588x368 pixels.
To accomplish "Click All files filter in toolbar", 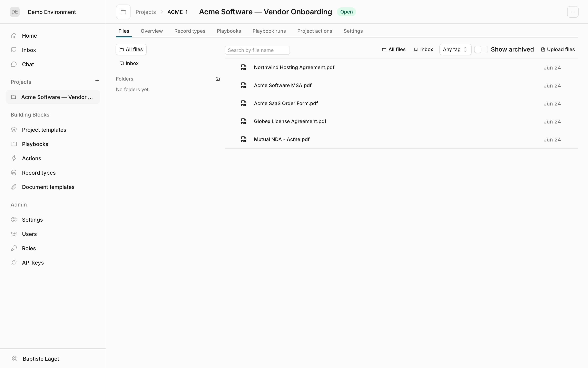I will click(394, 49).
